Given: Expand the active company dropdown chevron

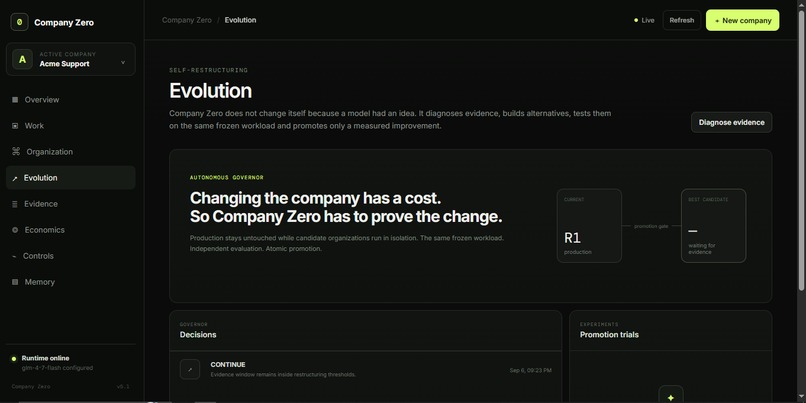Looking at the screenshot, I should (123, 63).
